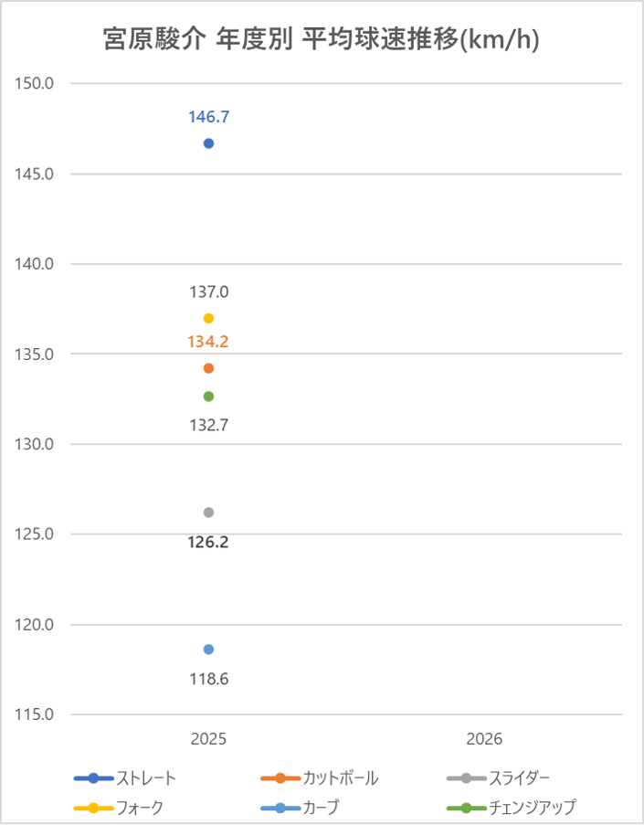Image resolution: width=644 pixels, height=825 pixels.
Task: Click the 2026 horizontal axis label
Action: [484, 739]
